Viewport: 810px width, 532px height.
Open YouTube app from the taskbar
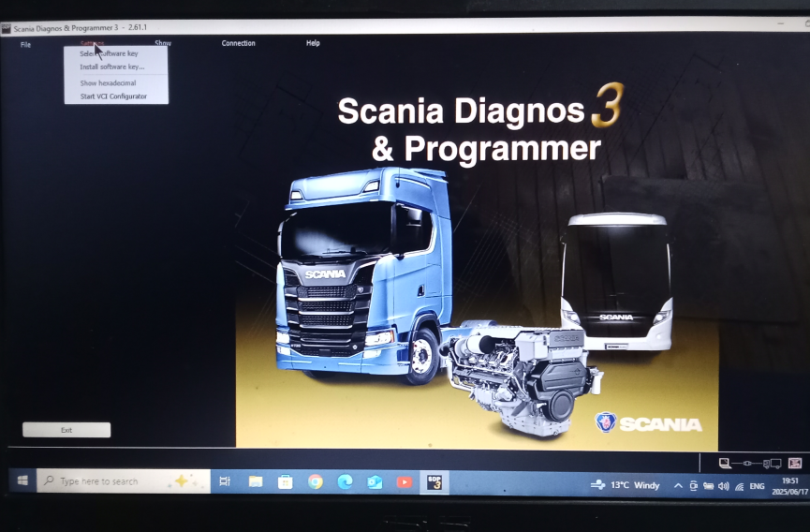point(405,482)
